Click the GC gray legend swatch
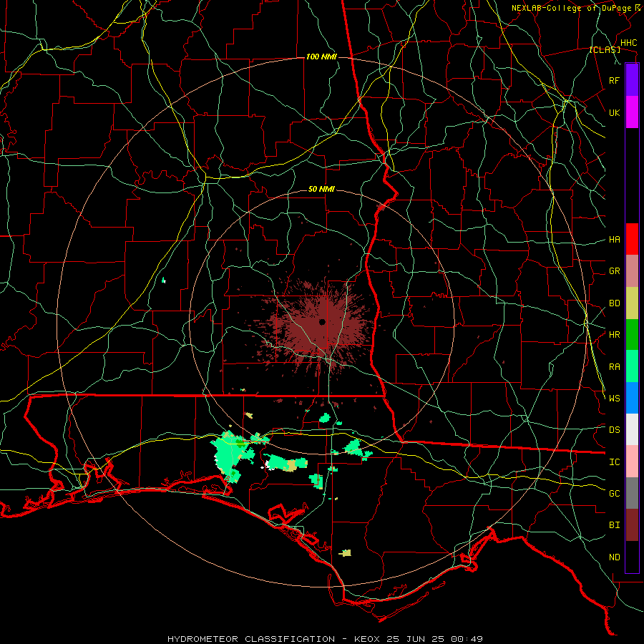The height and width of the screenshot is (644, 644). pos(632,493)
